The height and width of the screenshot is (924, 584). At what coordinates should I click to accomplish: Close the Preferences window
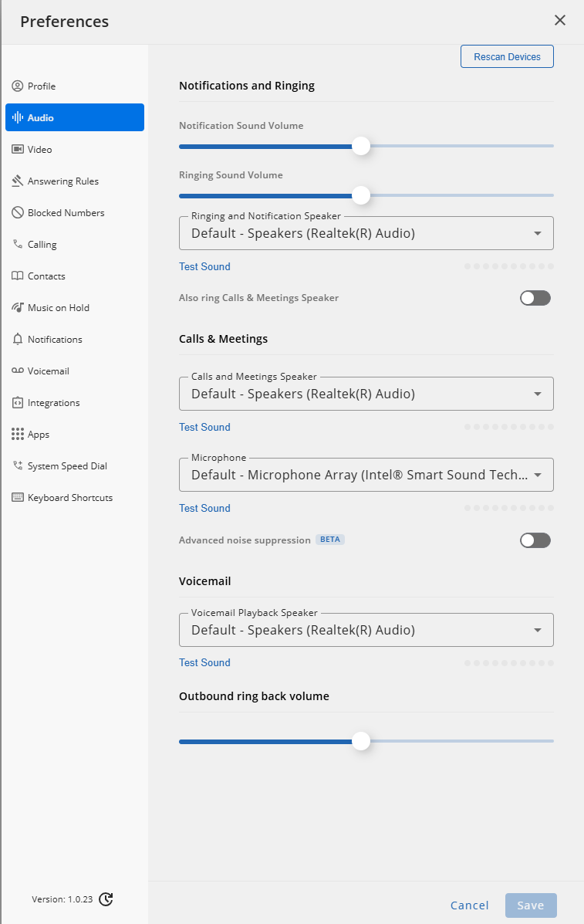point(560,21)
